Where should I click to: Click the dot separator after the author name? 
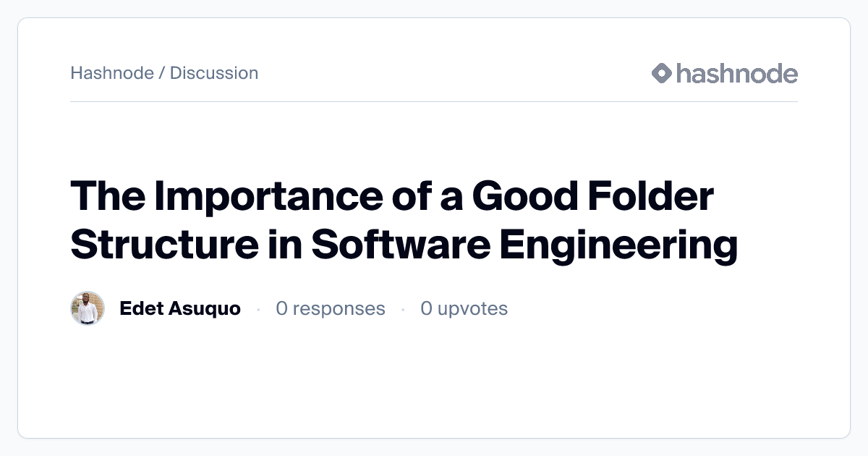point(258,310)
